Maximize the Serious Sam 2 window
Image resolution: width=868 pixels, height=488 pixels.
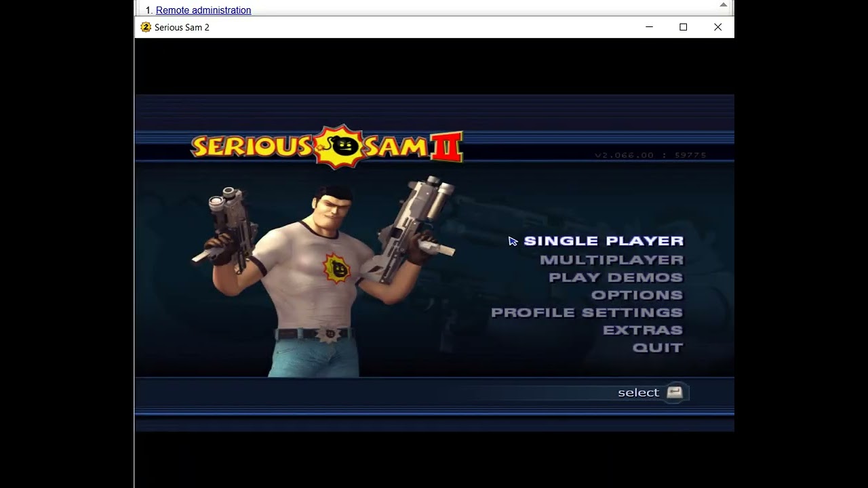(683, 27)
